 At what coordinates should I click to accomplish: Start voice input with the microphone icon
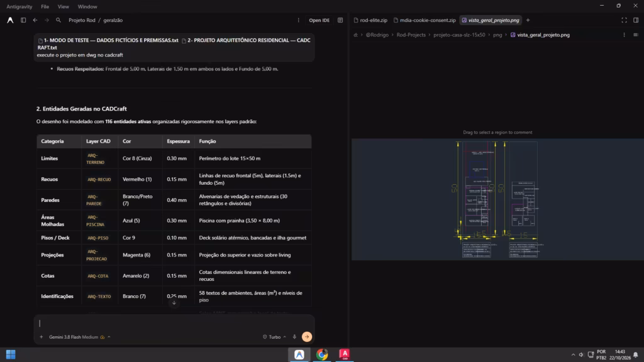(294, 337)
